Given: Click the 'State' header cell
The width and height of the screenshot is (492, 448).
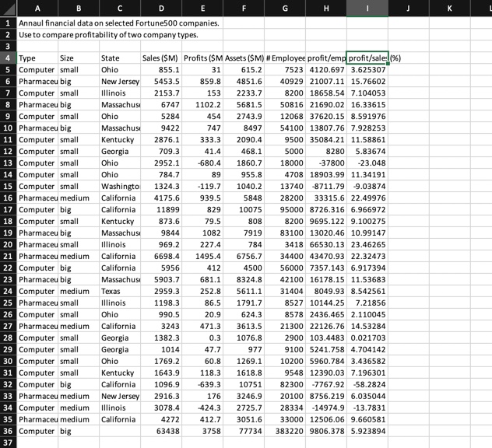Looking at the screenshot, I should pyautogui.click(x=120, y=58).
